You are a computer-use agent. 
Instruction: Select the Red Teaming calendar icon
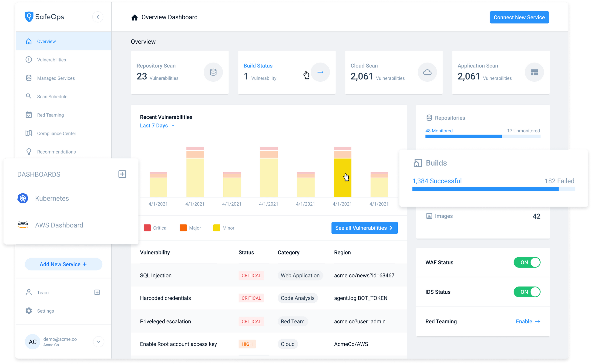pos(29,115)
